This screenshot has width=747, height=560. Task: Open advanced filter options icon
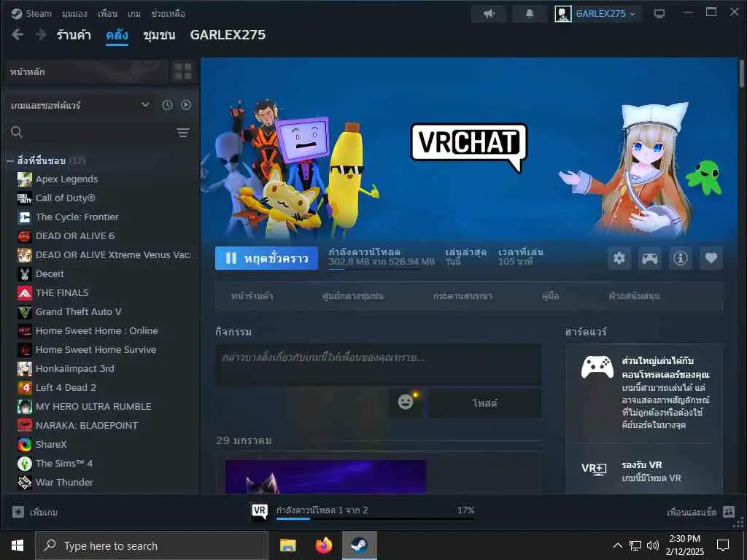pyautogui.click(x=183, y=133)
